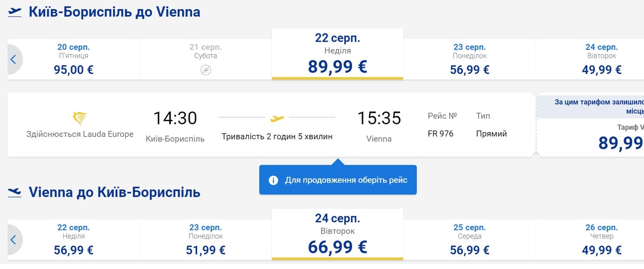The height and width of the screenshot is (269, 644).
Task: Select outbound date 20 серп. for 95,00 €
Action: [x=74, y=60]
